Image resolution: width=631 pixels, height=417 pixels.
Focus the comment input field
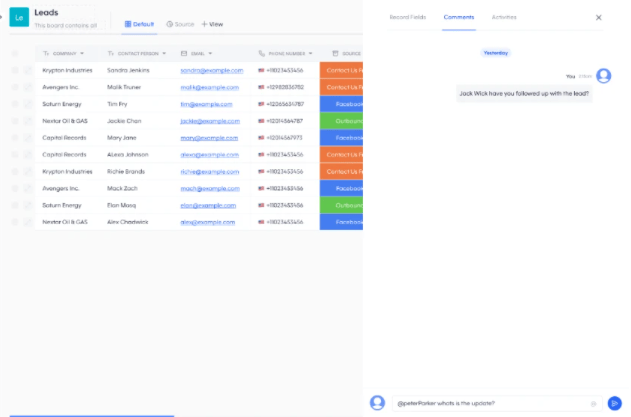[x=490, y=403]
